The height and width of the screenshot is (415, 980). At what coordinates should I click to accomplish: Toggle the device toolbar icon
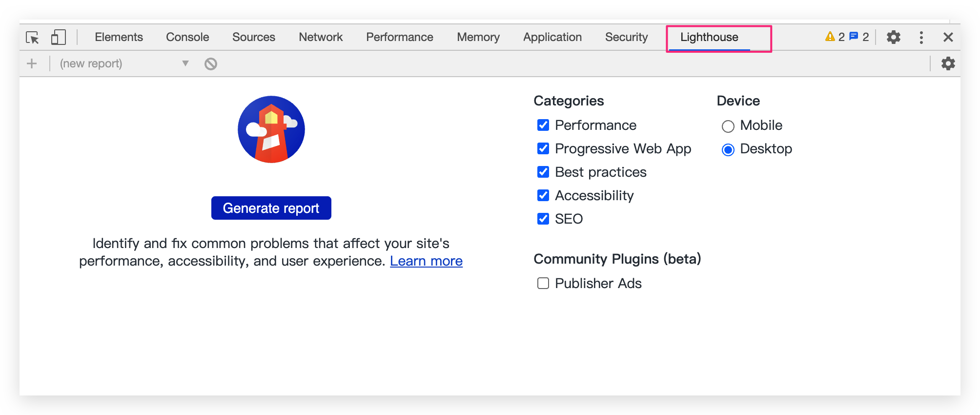pos(59,38)
